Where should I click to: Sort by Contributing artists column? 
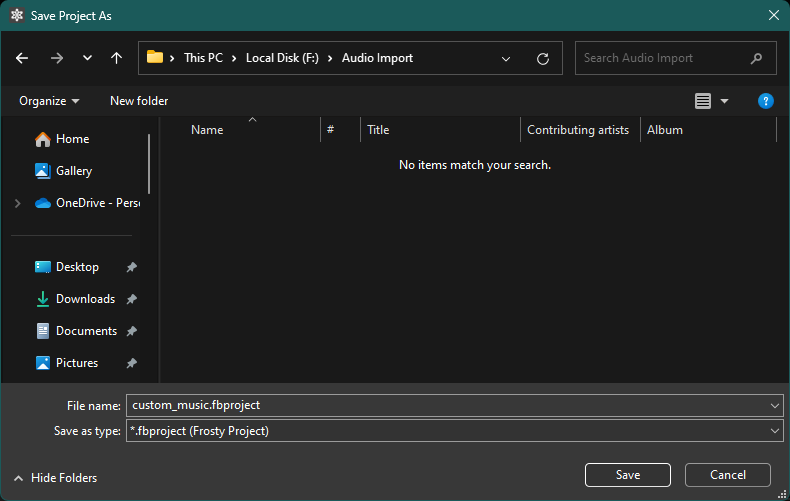579,130
